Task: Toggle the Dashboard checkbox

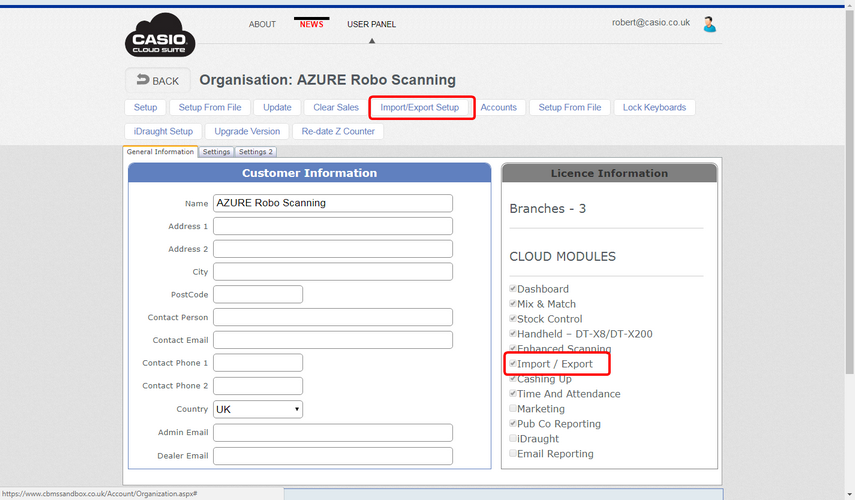Action: [x=513, y=288]
